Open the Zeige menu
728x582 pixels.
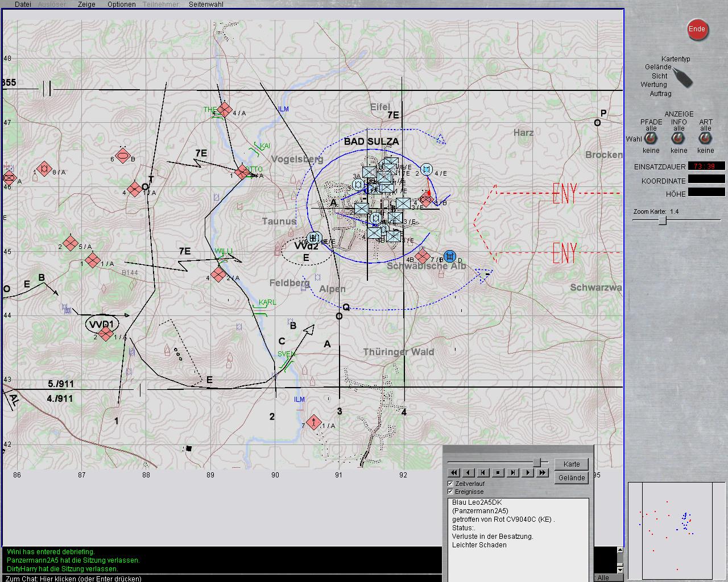tap(86, 4)
